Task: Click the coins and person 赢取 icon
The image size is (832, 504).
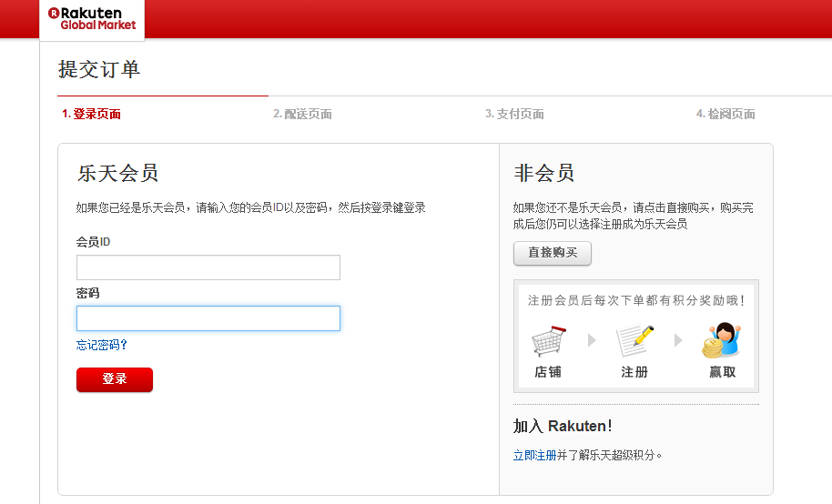Action: 722,339
